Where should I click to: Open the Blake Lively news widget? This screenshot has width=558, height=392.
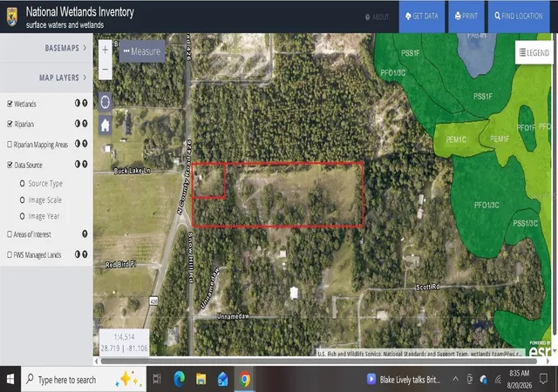tap(404, 380)
